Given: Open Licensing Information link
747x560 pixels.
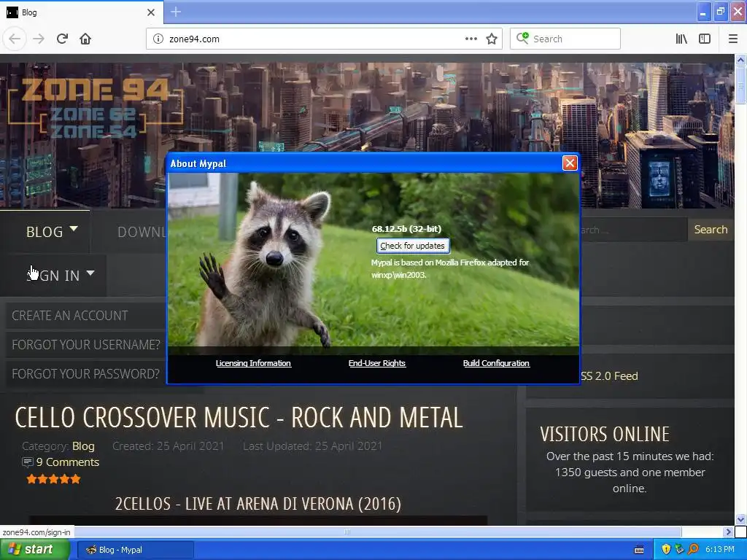Looking at the screenshot, I should pyautogui.click(x=253, y=363).
